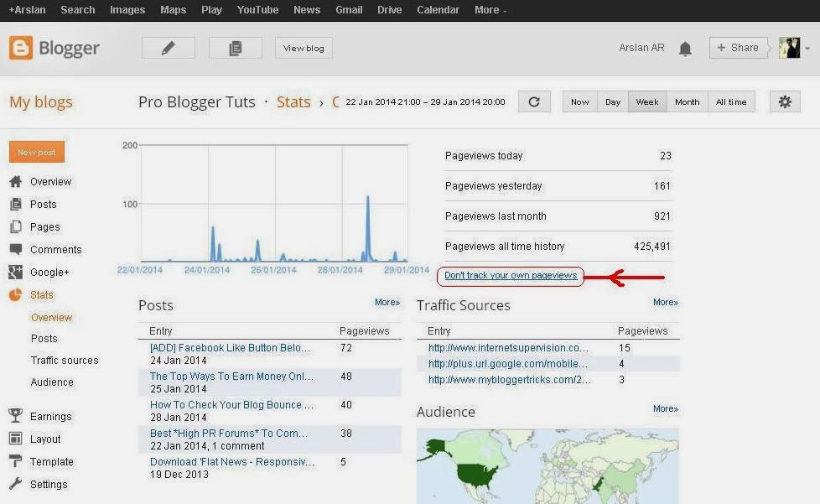The height and width of the screenshot is (504, 820).
Task: Click the Layout icon in sidebar
Action: (x=16, y=438)
